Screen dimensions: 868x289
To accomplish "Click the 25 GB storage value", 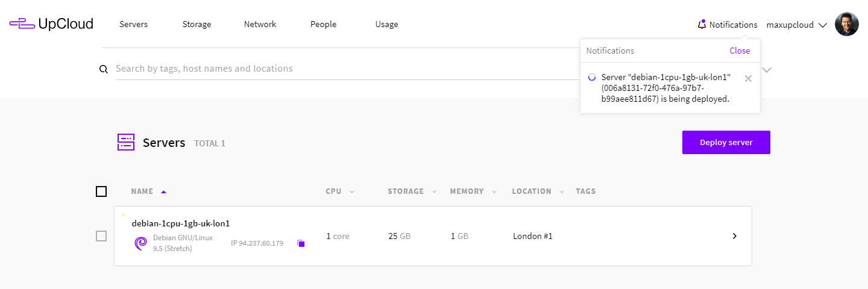I will pyautogui.click(x=400, y=236).
